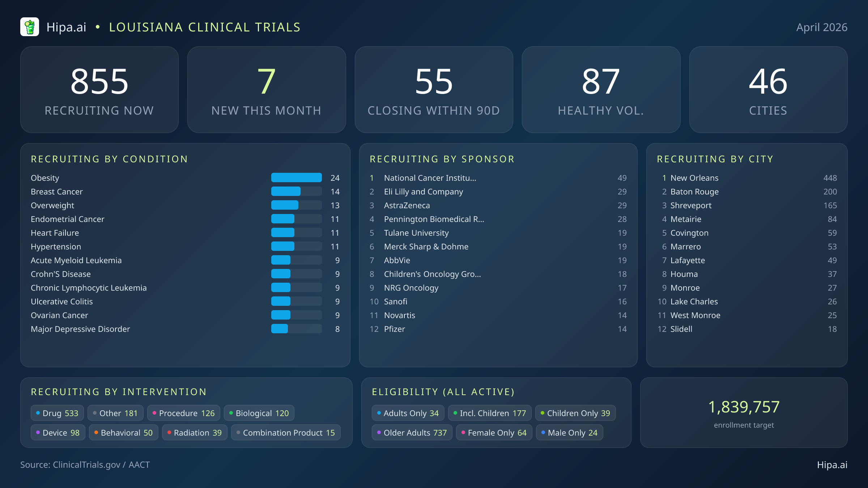Screen dimensions: 868x488
Task: Click the Hipa.ai logo icon
Action: point(30,27)
